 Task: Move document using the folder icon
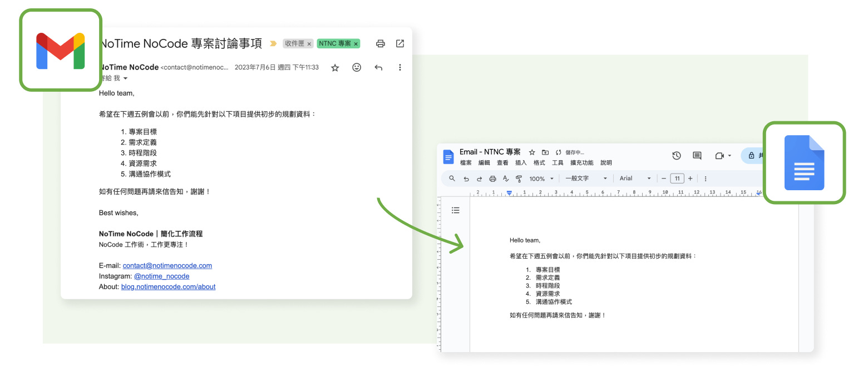coord(545,152)
